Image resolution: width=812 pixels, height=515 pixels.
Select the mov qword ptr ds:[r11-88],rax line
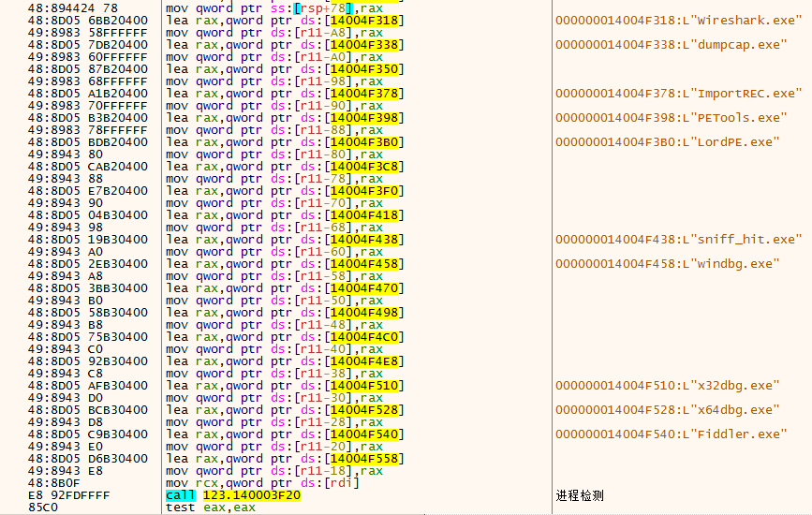tap(274, 130)
